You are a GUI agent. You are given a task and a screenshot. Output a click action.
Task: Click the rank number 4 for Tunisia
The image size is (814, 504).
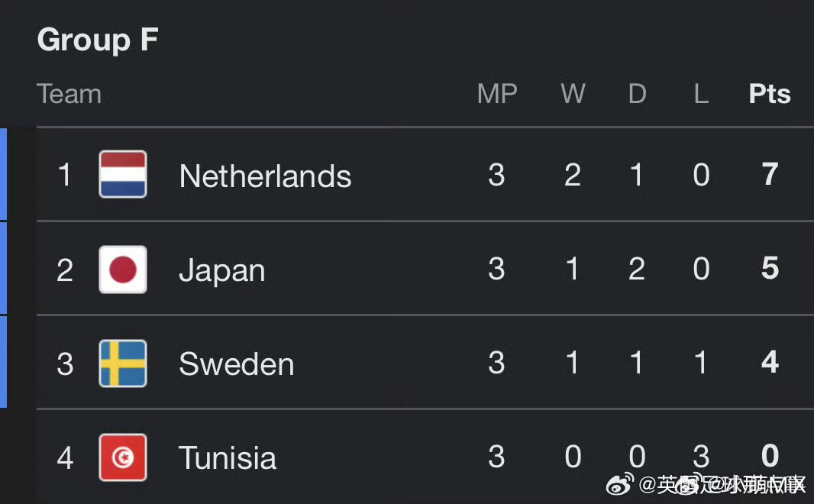[65, 458]
